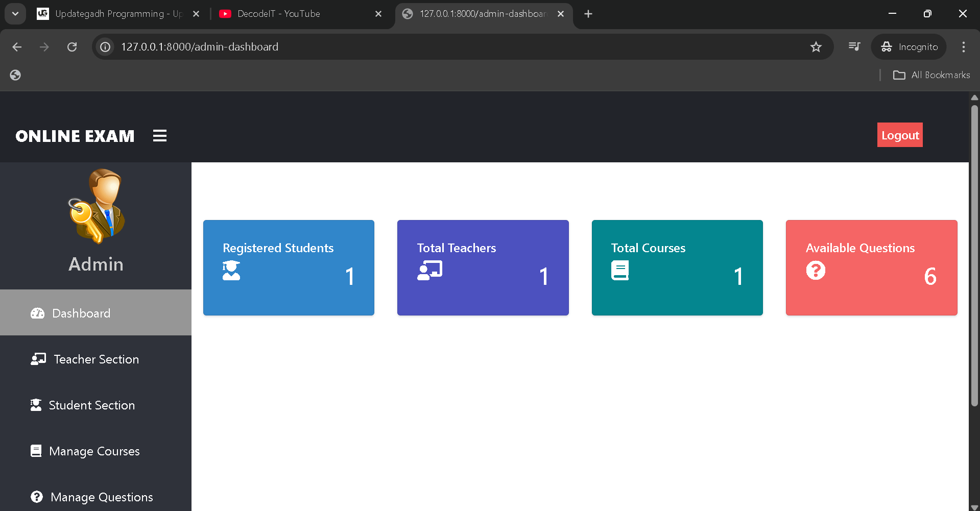Viewport: 980px width, 511px height.
Task: Click the question mark icon on Available Questions card
Action: coord(815,271)
